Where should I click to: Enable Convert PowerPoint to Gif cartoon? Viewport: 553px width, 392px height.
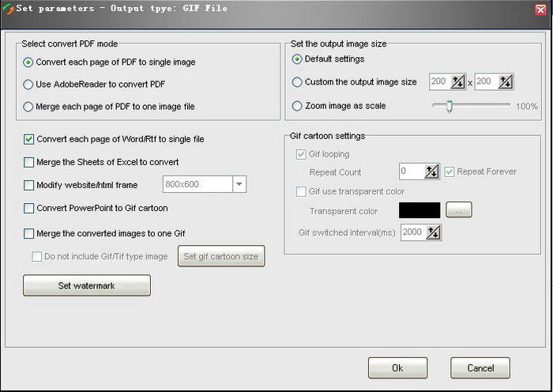tap(28, 208)
